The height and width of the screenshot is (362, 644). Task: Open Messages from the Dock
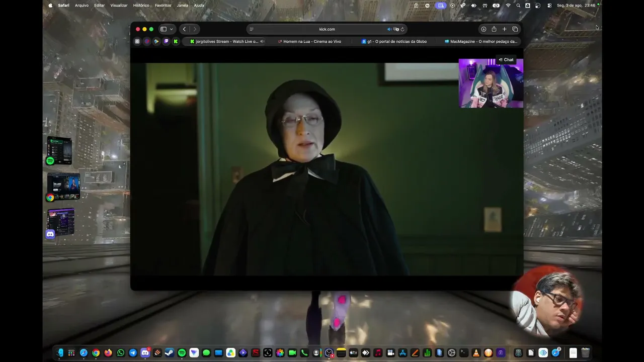tap(206, 353)
